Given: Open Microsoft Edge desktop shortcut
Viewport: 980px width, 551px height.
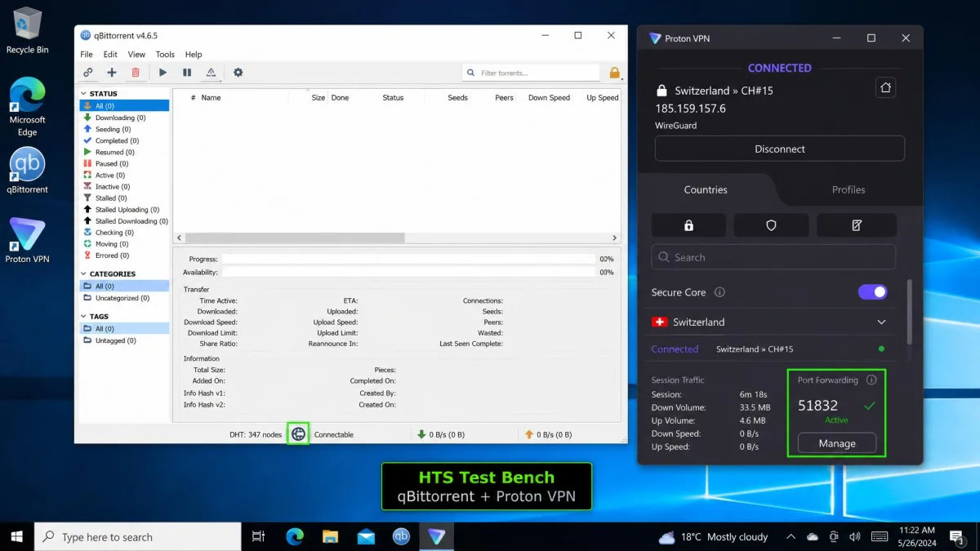Looking at the screenshot, I should pos(28,107).
